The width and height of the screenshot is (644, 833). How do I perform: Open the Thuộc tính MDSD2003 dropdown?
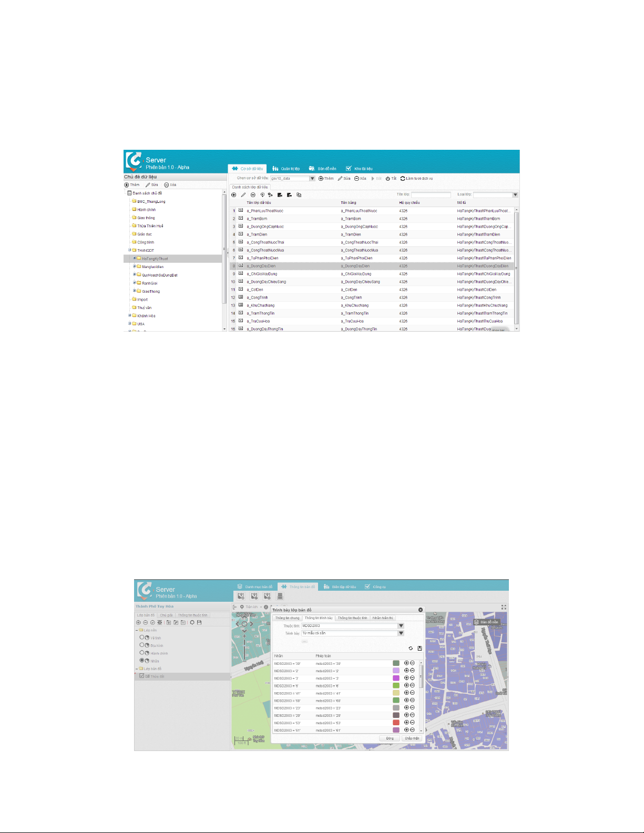pos(401,626)
